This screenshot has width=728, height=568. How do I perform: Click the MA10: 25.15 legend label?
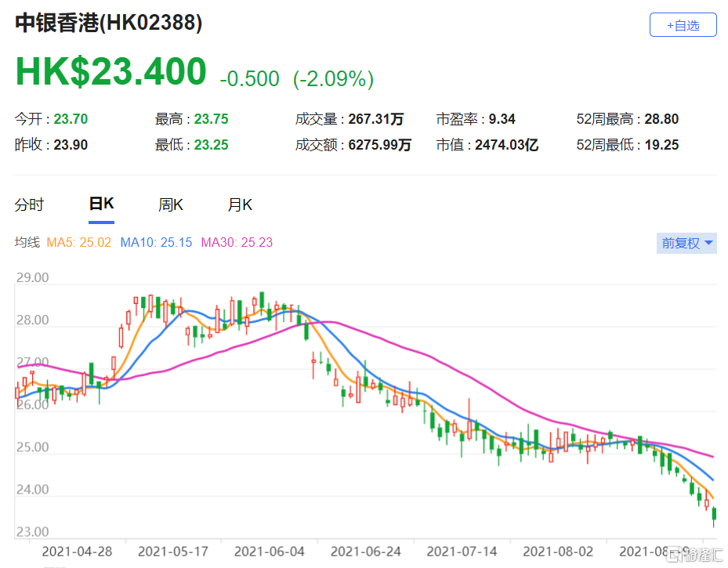[156, 242]
